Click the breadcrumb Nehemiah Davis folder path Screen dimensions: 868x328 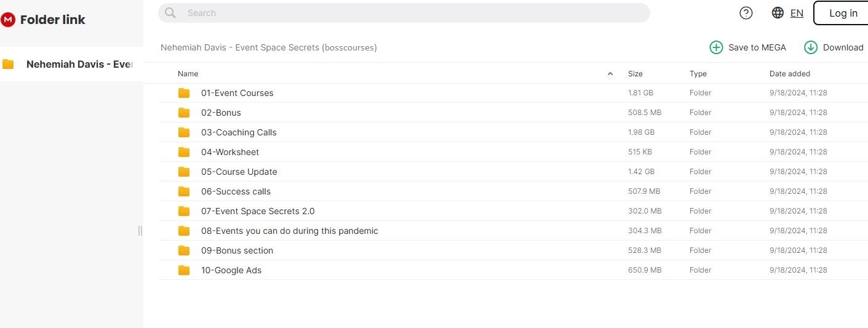268,47
